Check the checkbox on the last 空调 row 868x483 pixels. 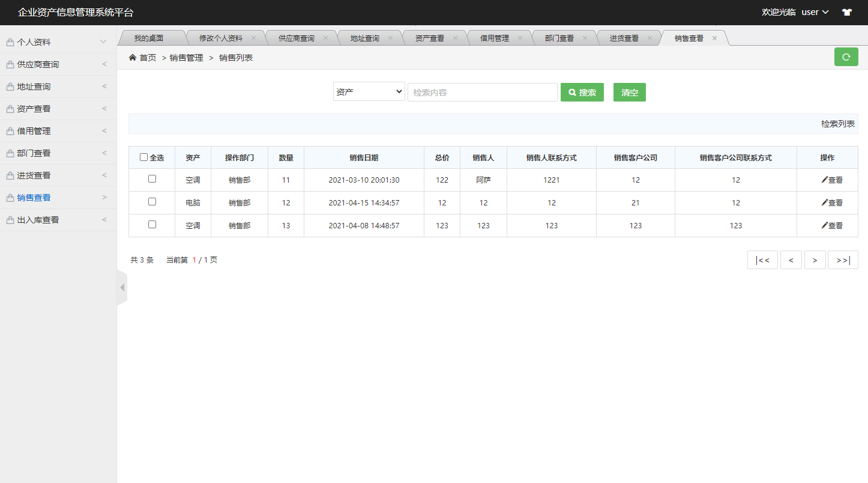pyautogui.click(x=152, y=225)
